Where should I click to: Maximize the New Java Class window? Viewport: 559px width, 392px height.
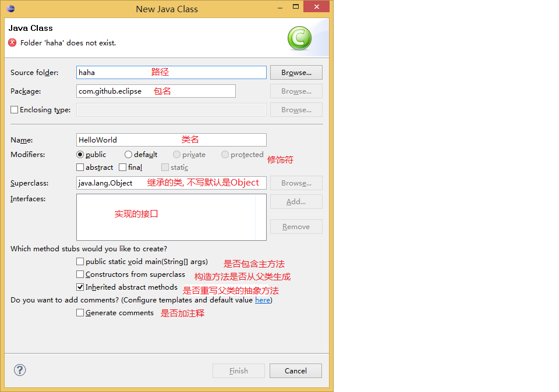[296, 7]
